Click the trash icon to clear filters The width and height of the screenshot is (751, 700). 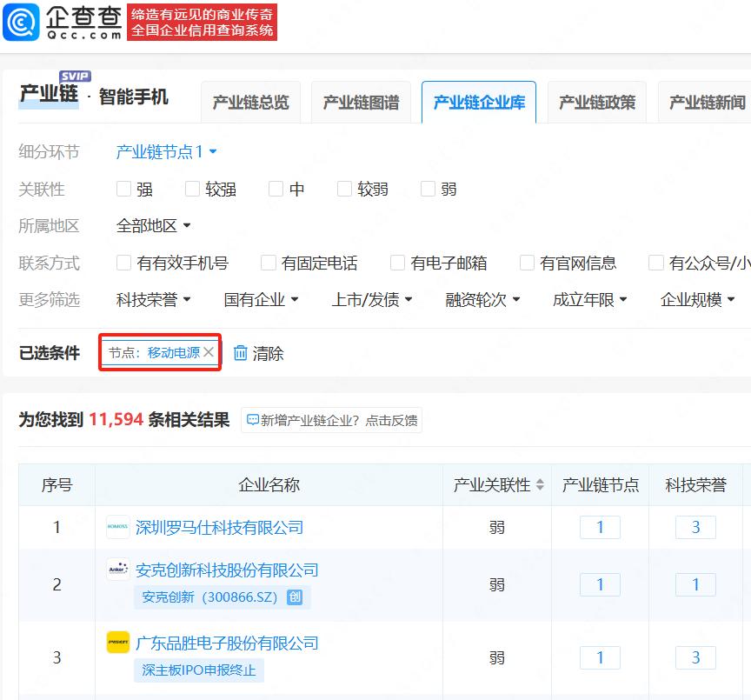click(241, 353)
